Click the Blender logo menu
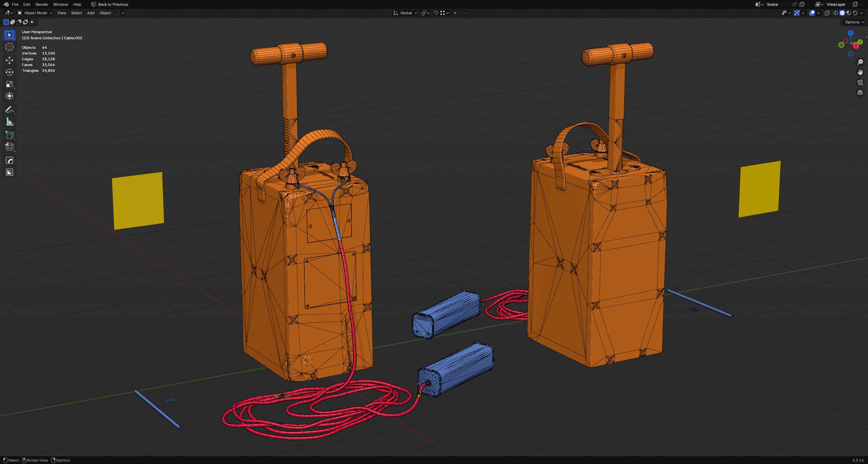Viewport: 868px width, 464px height. [6, 4]
